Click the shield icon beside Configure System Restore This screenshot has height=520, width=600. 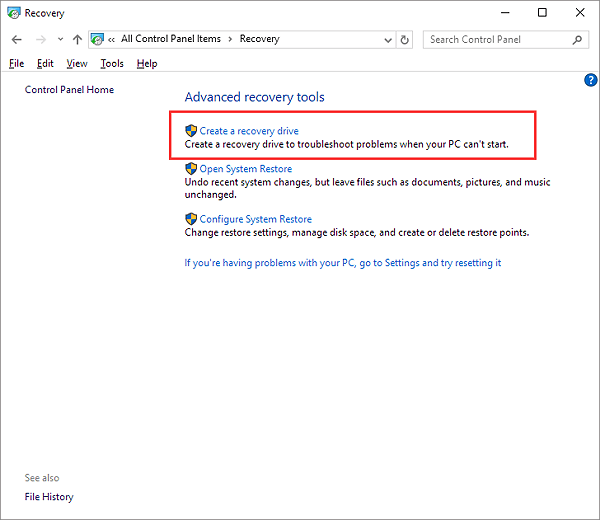[x=191, y=219]
